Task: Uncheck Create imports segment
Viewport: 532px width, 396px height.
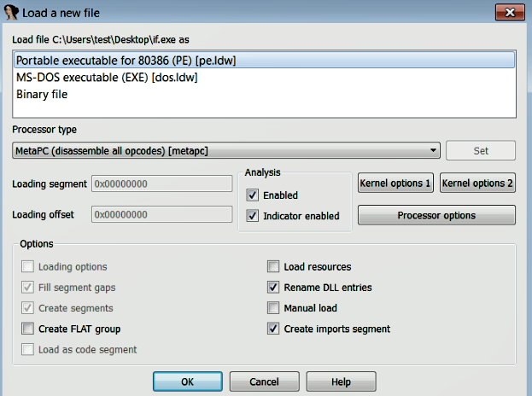Action: (273, 329)
